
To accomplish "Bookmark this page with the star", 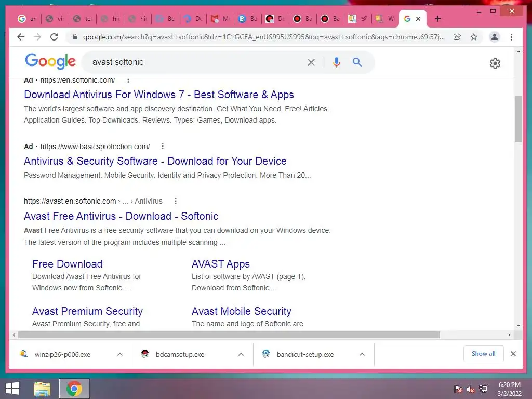I will 474,37.
